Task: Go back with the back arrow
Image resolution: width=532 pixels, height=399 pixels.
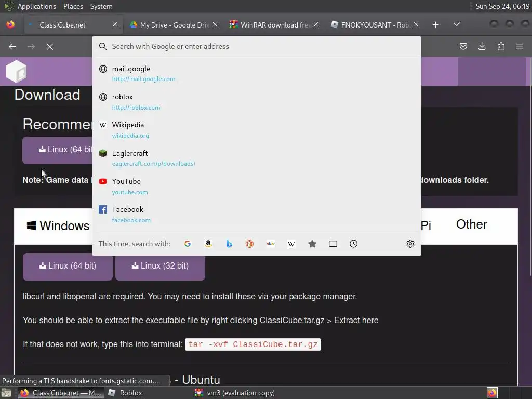Action: pyautogui.click(x=12, y=46)
